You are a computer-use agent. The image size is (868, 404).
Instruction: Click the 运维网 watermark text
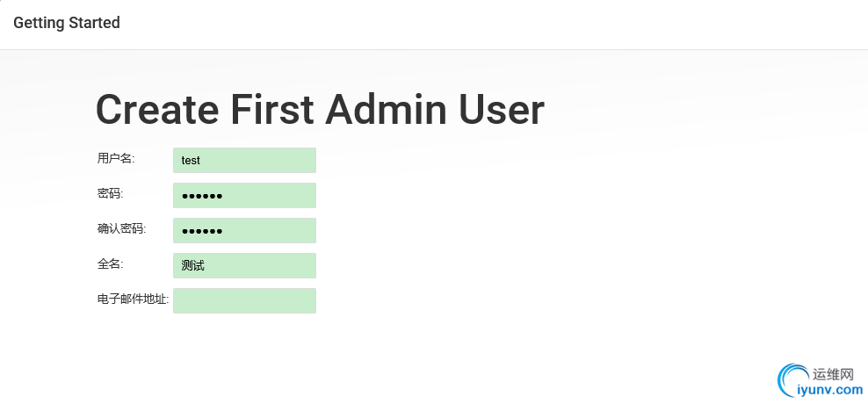833,374
